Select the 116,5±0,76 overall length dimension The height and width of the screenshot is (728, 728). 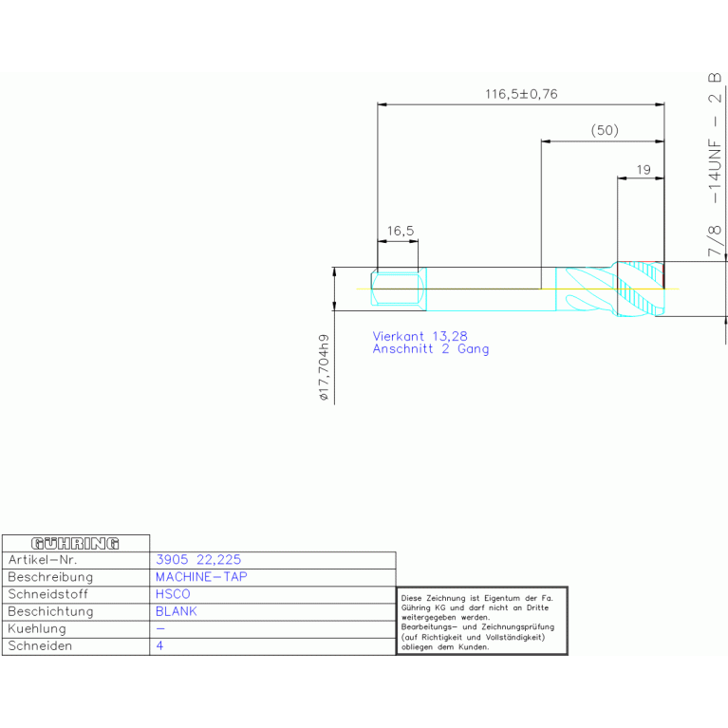[521, 94]
